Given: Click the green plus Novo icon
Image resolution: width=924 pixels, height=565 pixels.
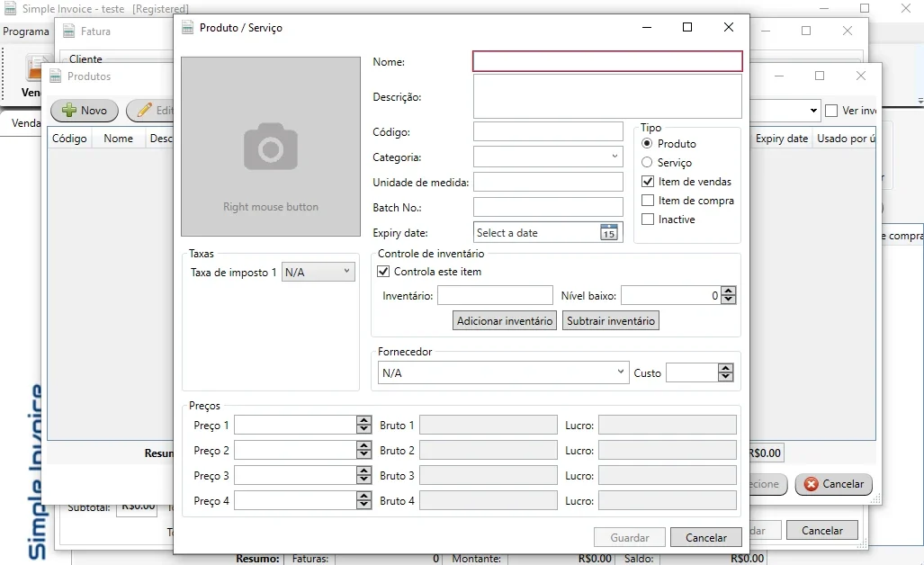Looking at the screenshot, I should pos(69,110).
